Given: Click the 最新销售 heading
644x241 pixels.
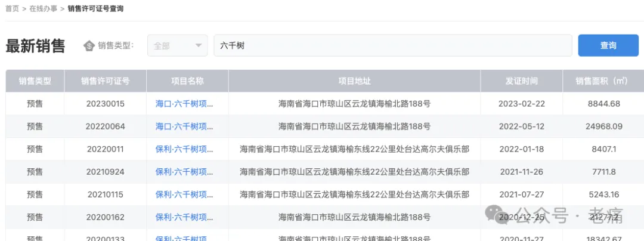Looking at the screenshot, I should [35, 46].
